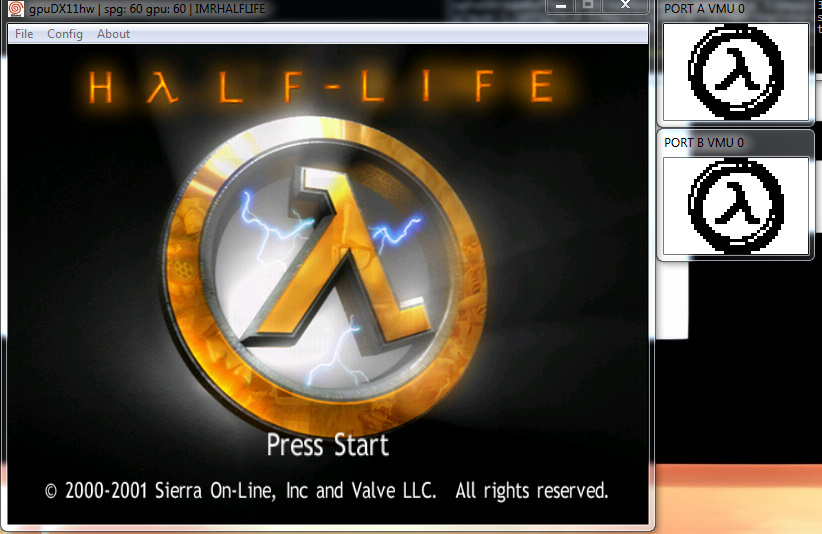
Task: Click the emulator swirl icon in title bar
Action: (x=16, y=8)
